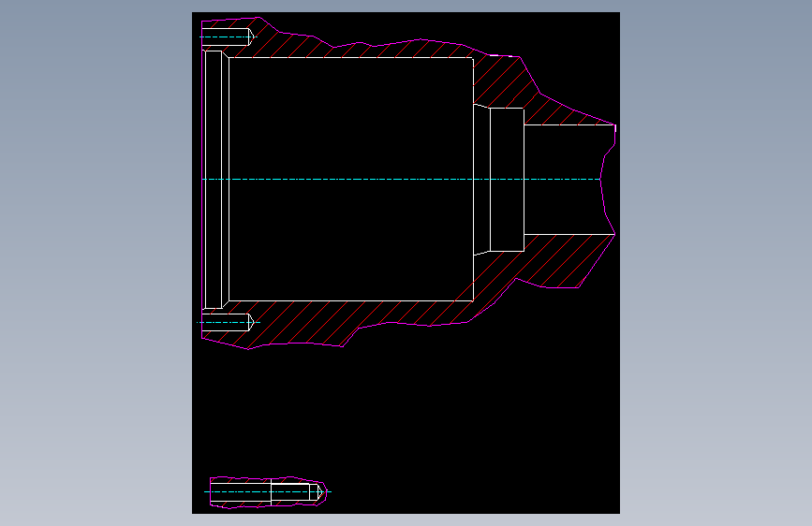Pick the lower-left blind hole in section view
Image resolution: width=812 pixels, height=526 pixels.
(x=228, y=322)
